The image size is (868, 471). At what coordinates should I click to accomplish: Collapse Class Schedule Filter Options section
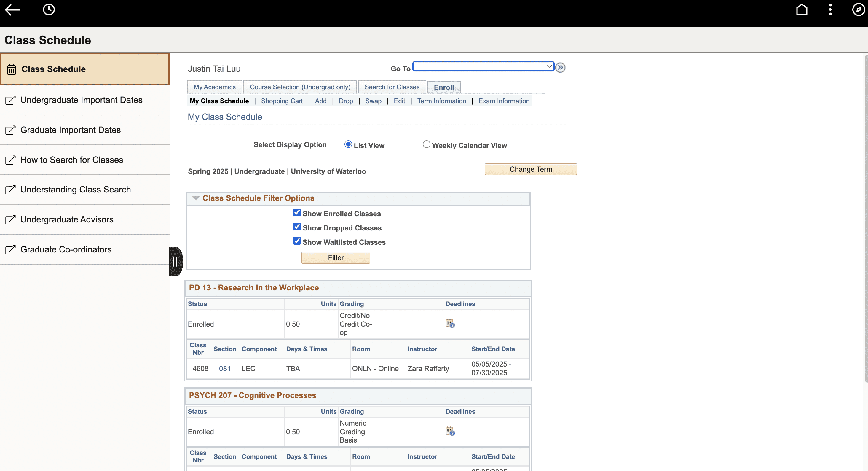pyautogui.click(x=196, y=198)
